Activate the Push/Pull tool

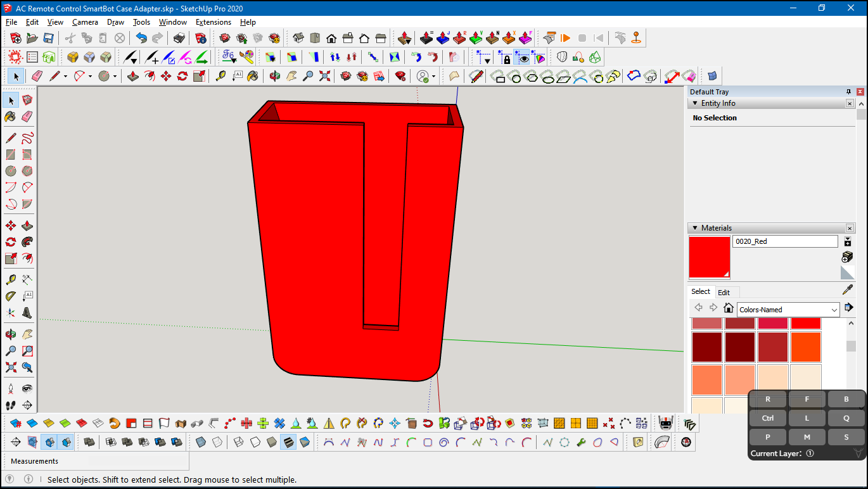(x=133, y=75)
